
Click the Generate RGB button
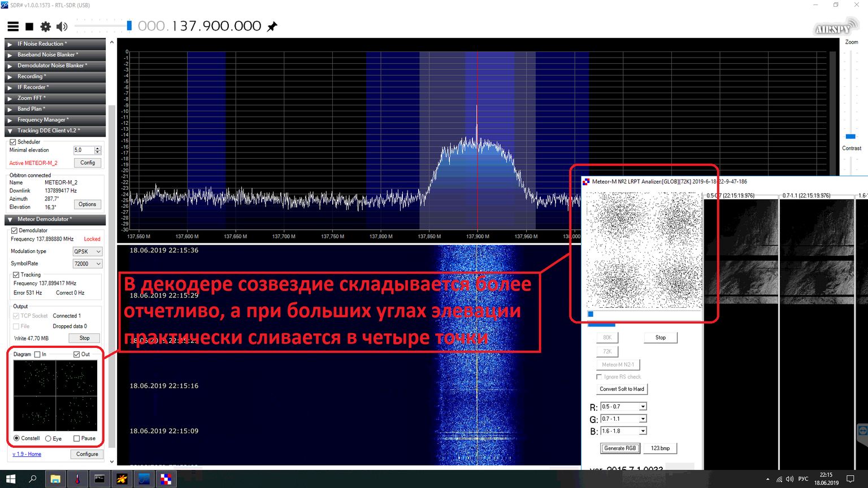click(x=620, y=448)
